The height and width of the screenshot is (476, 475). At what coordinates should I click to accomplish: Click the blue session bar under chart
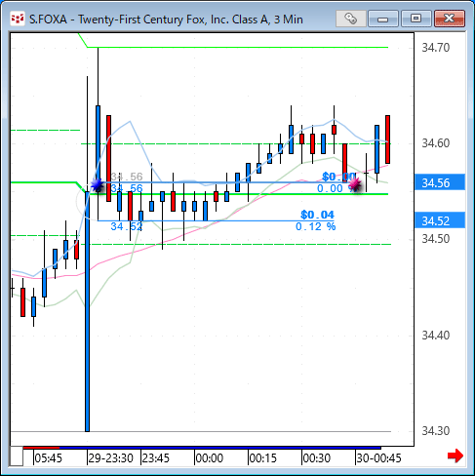219,448
